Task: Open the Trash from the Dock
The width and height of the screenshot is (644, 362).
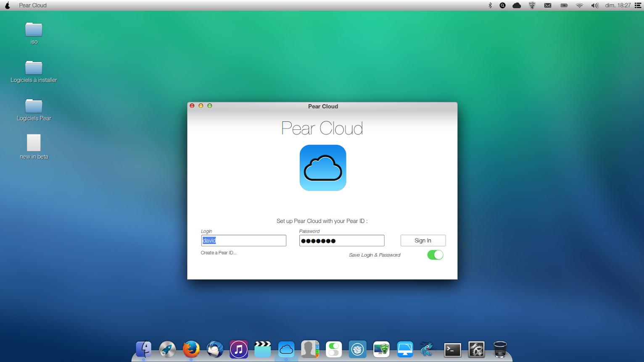Action: (x=500, y=349)
